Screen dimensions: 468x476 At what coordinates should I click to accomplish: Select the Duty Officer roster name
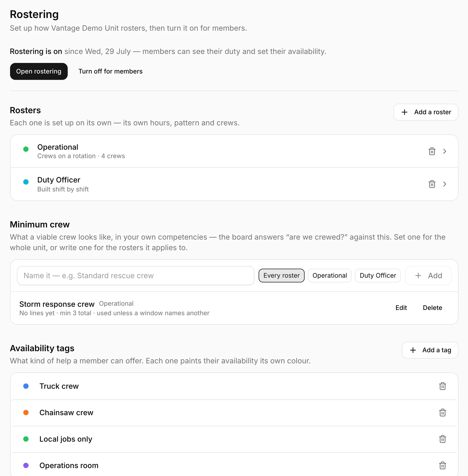59,180
